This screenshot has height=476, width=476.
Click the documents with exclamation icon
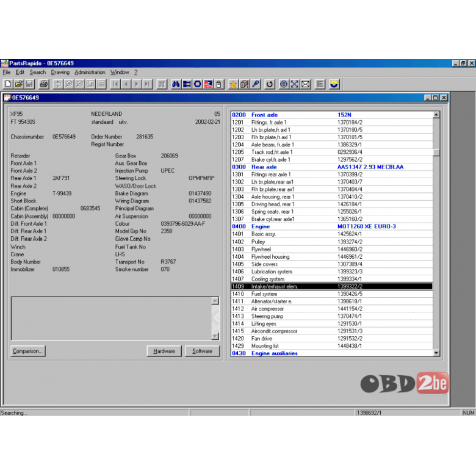[x=244, y=84]
